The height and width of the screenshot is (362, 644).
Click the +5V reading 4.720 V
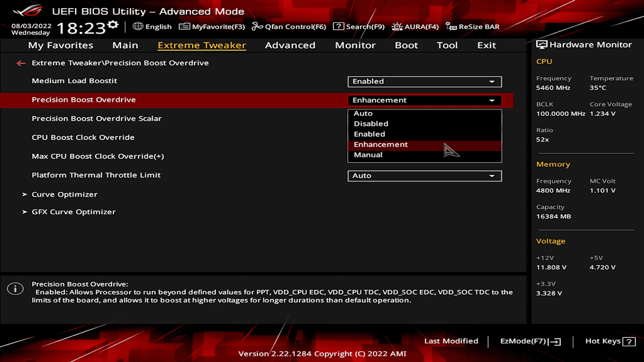(x=603, y=267)
